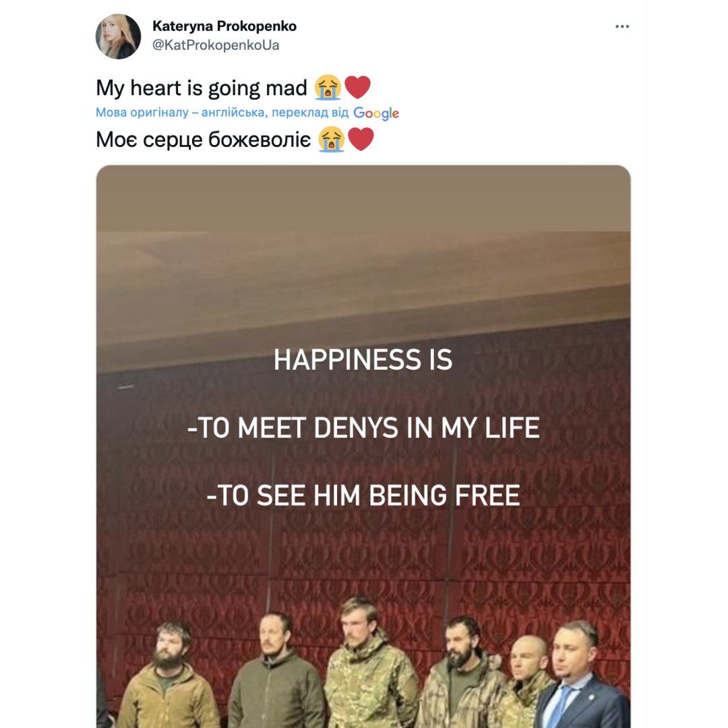This screenshot has width=728, height=728.
Task: Click the red heart after 'божеволіє'
Action: point(361,139)
